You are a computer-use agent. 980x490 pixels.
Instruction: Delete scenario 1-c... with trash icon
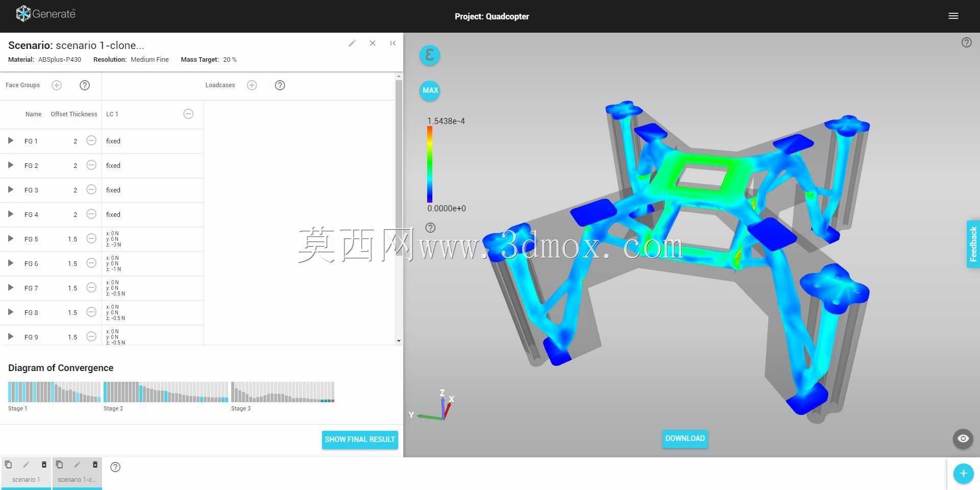click(x=95, y=464)
